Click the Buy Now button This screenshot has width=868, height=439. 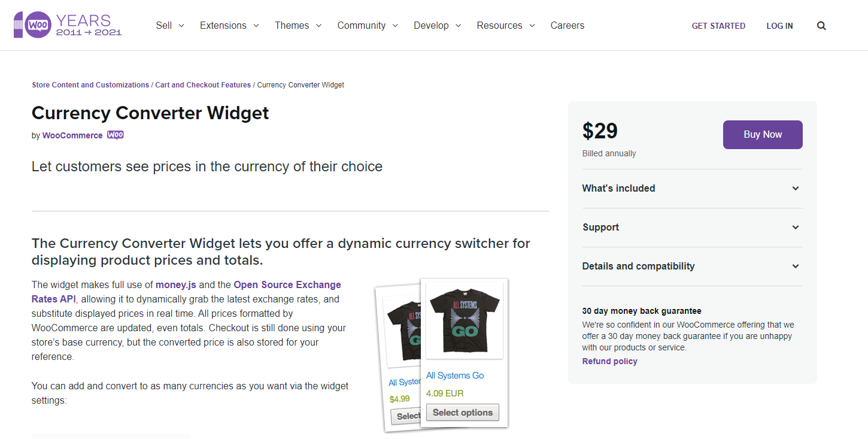(763, 135)
